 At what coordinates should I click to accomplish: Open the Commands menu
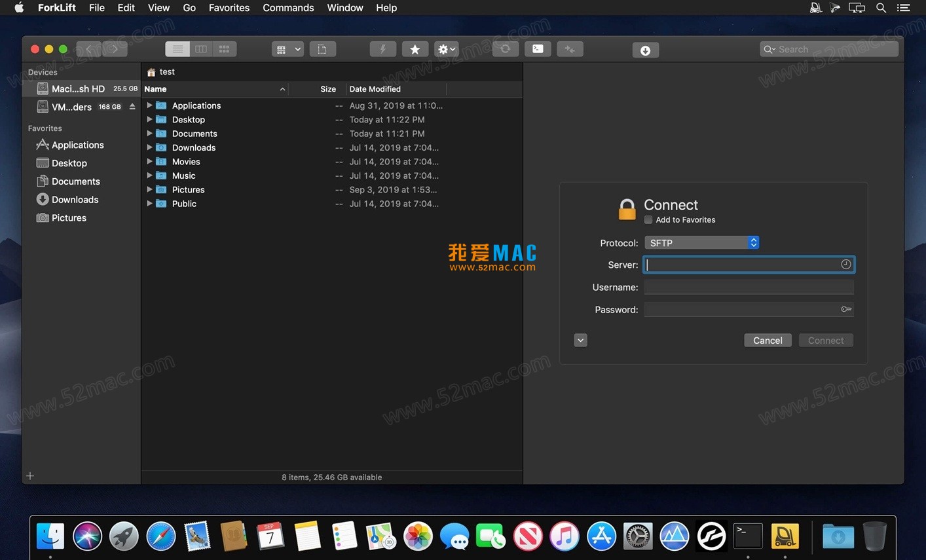point(288,8)
